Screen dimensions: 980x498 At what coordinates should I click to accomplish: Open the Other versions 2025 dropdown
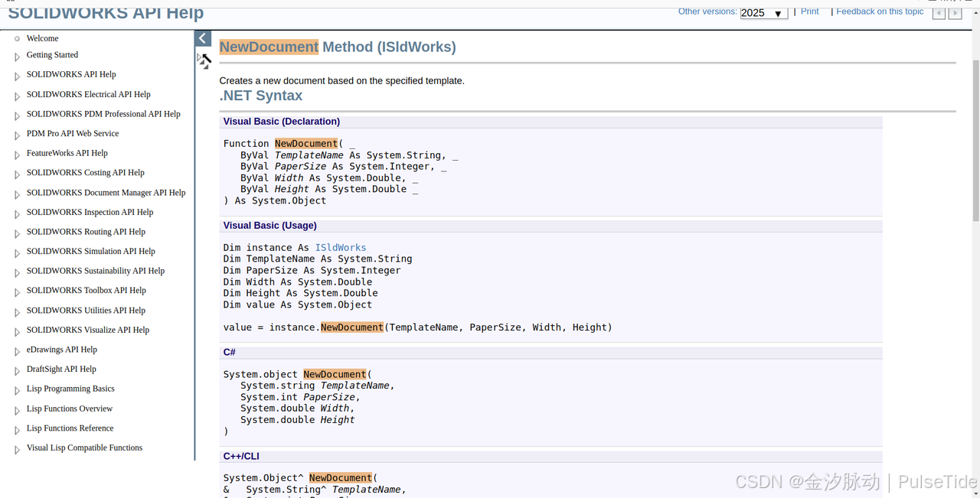[764, 13]
